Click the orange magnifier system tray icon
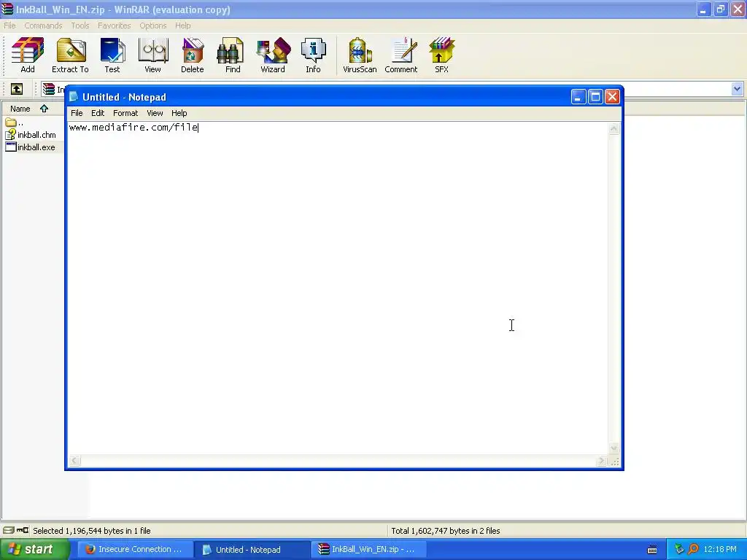The height and width of the screenshot is (560, 747). pyautogui.click(x=694, y=550)
